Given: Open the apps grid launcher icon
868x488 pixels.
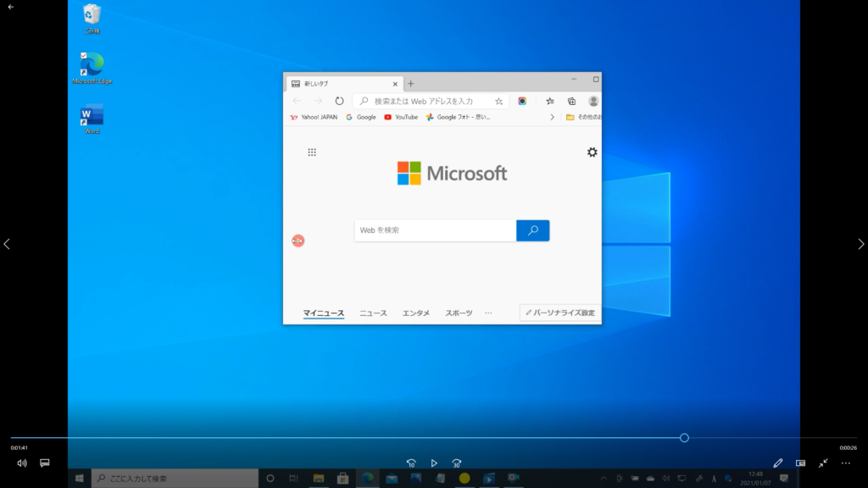Looking at the screenshot, I should point(312,152).
